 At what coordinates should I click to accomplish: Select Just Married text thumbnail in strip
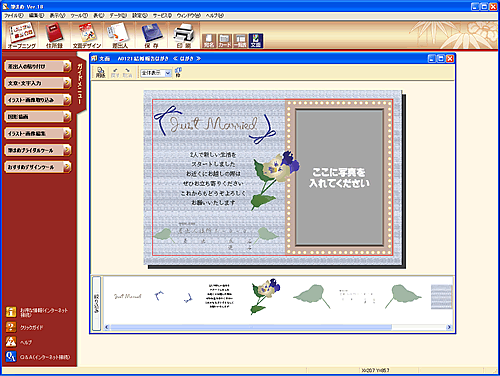click(127, 296)
